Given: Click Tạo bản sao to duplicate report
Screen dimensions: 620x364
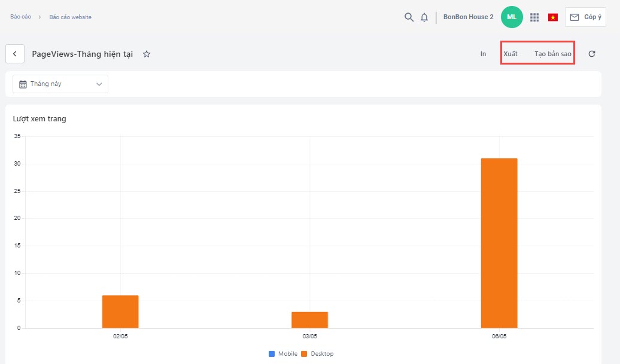Looking at the screenshot, I should pyautogui.click(x=552, y=54).
